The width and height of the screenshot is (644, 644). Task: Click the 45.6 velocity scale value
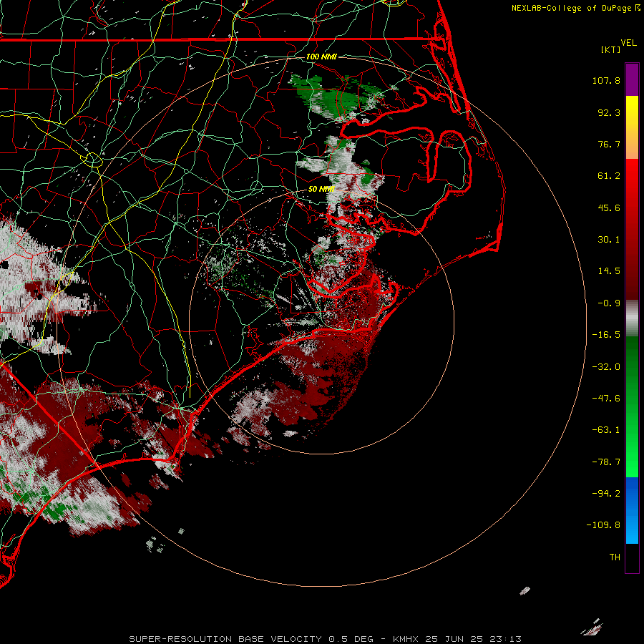click(609, 208)
